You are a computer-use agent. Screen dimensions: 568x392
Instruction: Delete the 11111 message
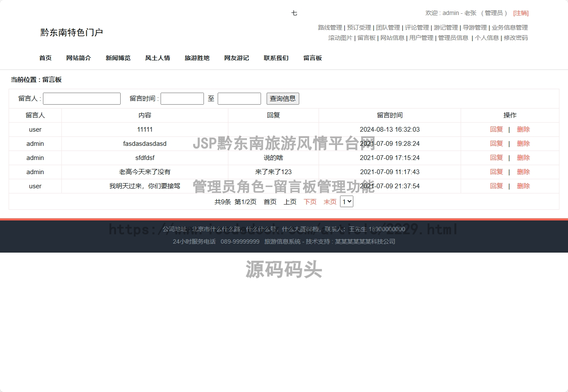click(523, 130)
